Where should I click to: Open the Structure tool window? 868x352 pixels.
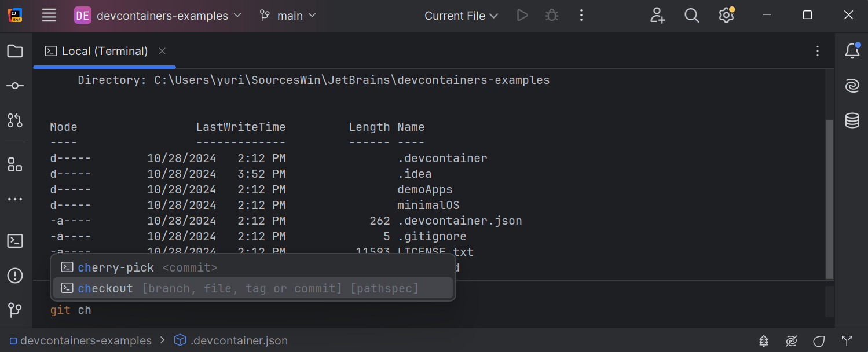tap(15, 165)
